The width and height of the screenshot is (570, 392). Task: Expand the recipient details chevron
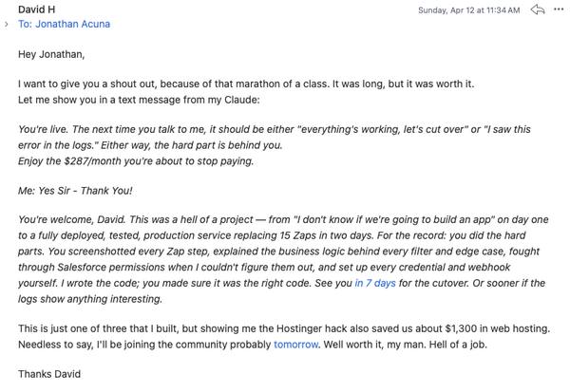7,25
